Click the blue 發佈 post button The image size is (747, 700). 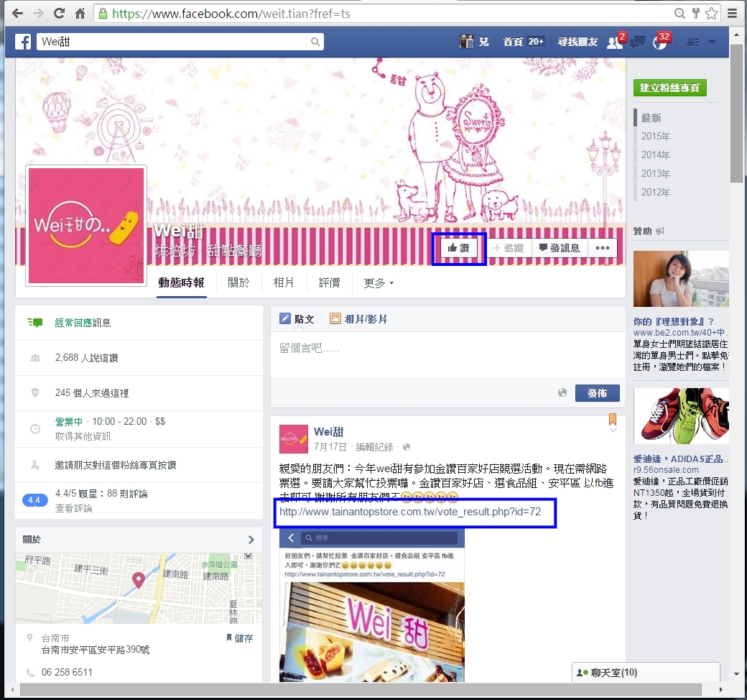(597, 393)
